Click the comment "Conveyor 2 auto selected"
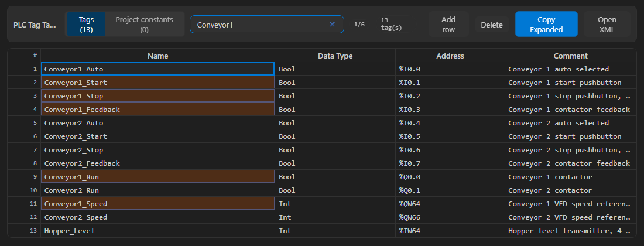The width and height of the screenshot is (644, 246). pos(570,123)
